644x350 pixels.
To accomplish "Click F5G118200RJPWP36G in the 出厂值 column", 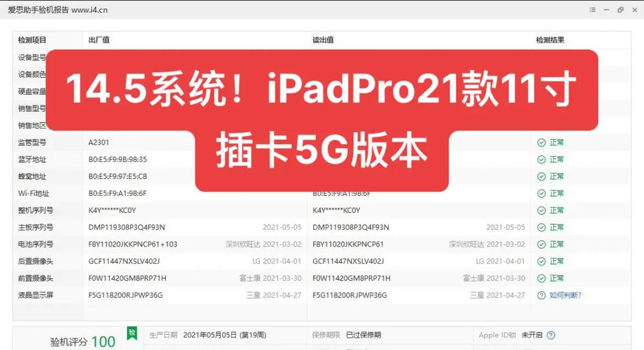I will (125, 295).
